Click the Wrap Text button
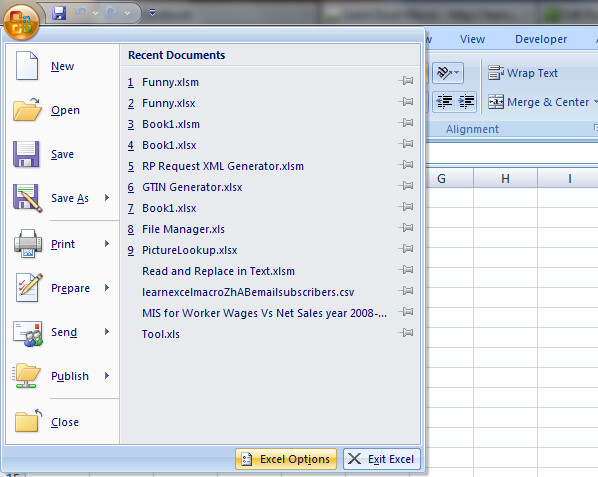598x477 pixels. pyautogui.click(x=523, y=73)
